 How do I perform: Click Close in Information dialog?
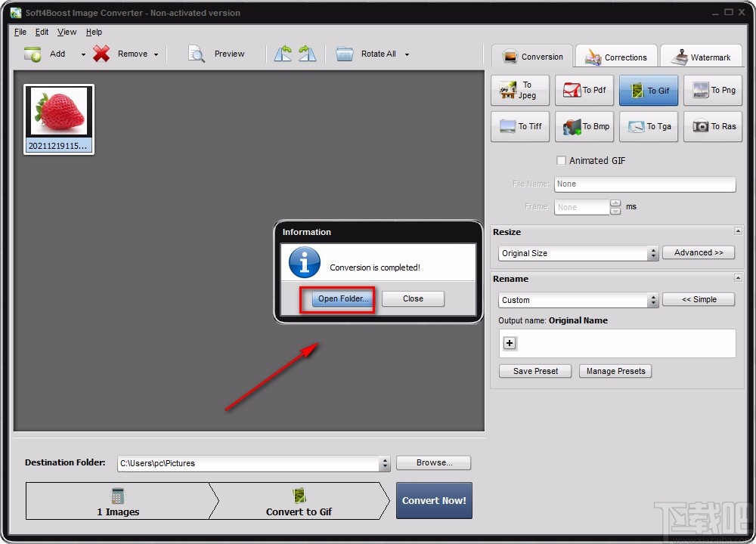point(414,298)
